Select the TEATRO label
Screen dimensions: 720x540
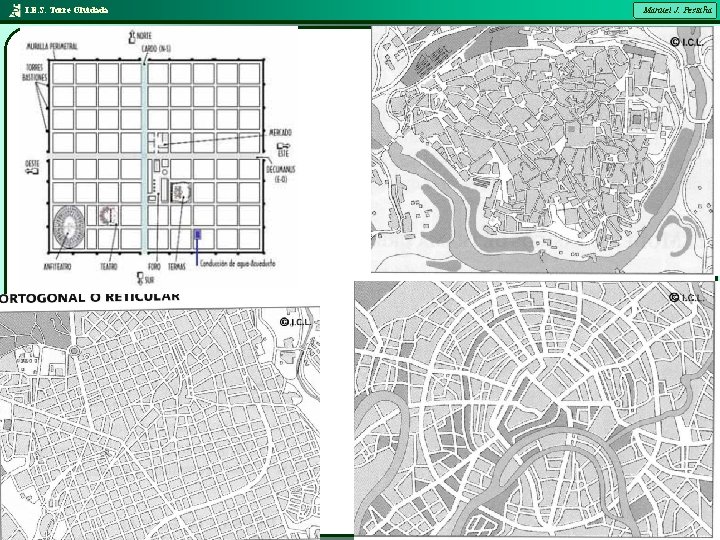coord(109,266)
